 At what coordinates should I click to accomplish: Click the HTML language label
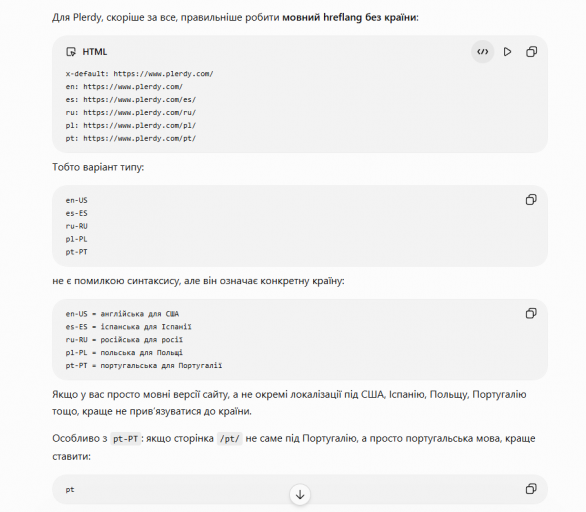pyautogui.click(x=95, y=52)
